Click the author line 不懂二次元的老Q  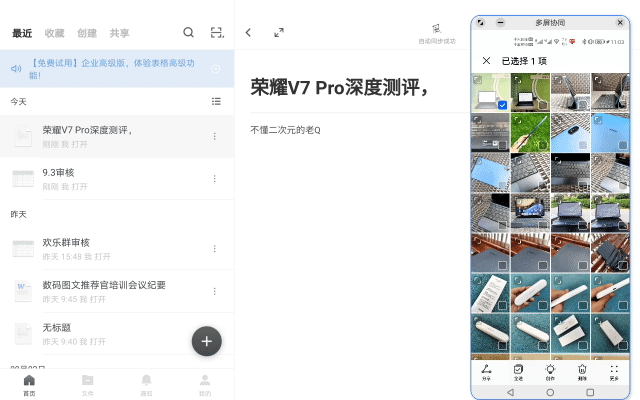click(285, 130)
